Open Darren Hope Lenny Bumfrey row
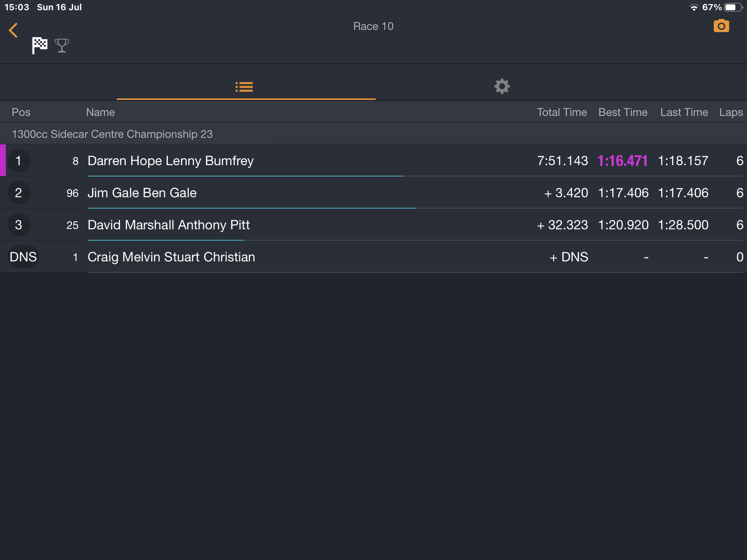This screenshot has width=747, height=560. pos(373,161)
